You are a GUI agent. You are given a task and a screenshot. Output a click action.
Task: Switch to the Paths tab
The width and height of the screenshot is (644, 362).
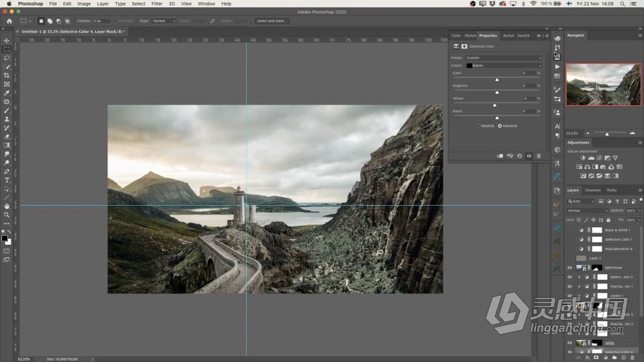[x=612, y=190]
